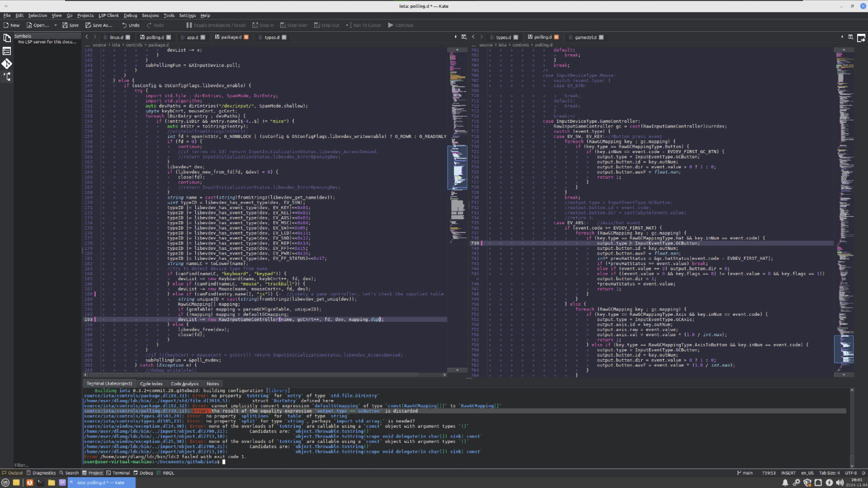The width and height of the screenshot is (868, 488).
Task: Click the split view icon in left pane
Action: (464, 37)
